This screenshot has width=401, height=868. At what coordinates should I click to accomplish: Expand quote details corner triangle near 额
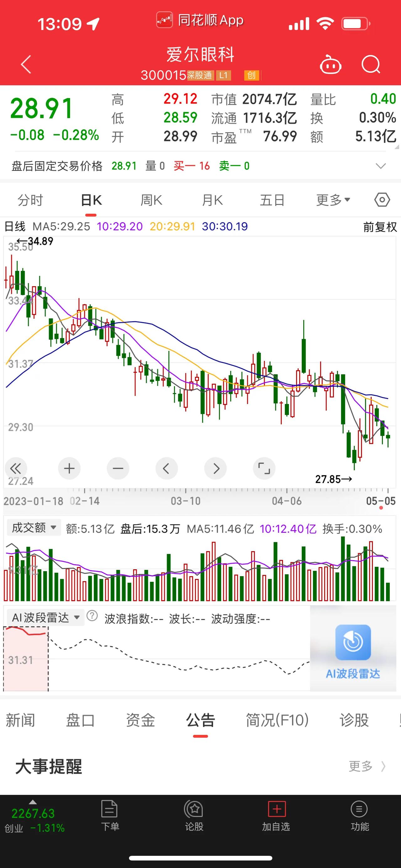[x=396, y=147]
